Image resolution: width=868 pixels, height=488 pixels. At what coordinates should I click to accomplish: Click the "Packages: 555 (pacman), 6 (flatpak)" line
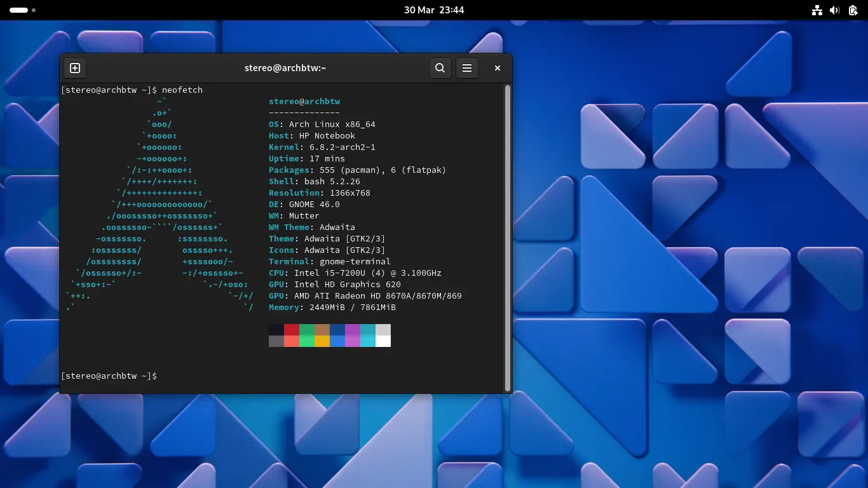pyautogui.click(x=358, y=170)
